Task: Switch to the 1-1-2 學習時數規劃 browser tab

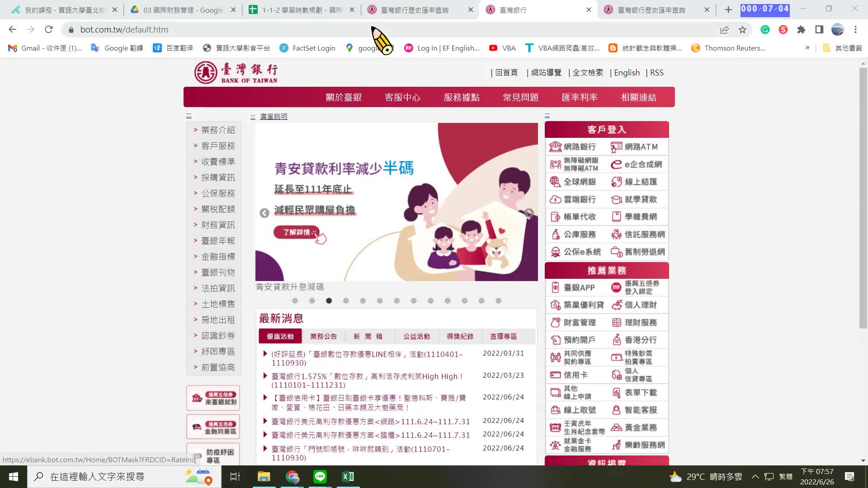Action: point(302,10)
